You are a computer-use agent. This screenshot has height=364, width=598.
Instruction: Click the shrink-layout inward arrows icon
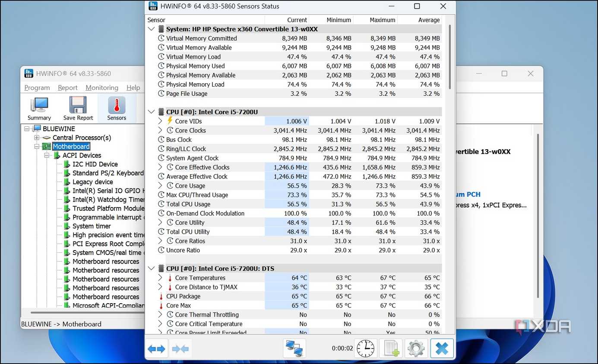tap(180, 348)
